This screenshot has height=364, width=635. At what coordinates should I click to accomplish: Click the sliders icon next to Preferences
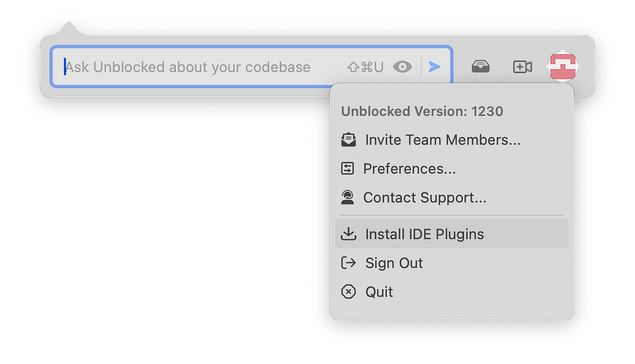[347, 169]
